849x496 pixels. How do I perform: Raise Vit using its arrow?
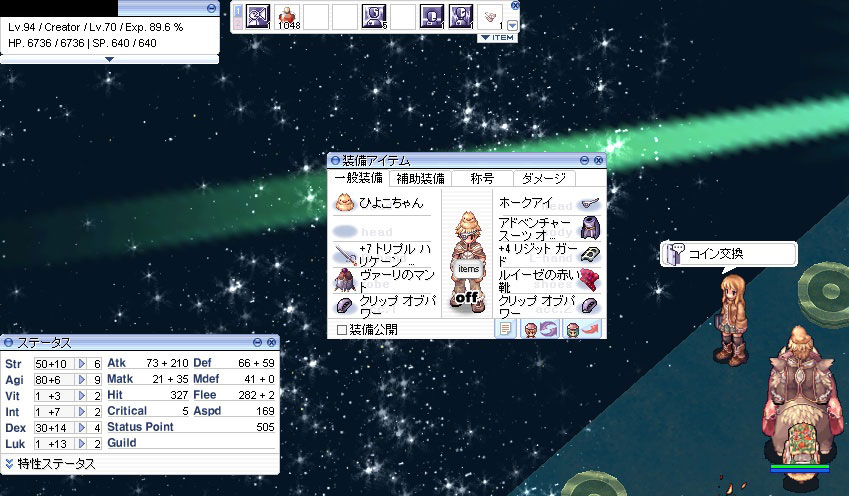point(82,396)
